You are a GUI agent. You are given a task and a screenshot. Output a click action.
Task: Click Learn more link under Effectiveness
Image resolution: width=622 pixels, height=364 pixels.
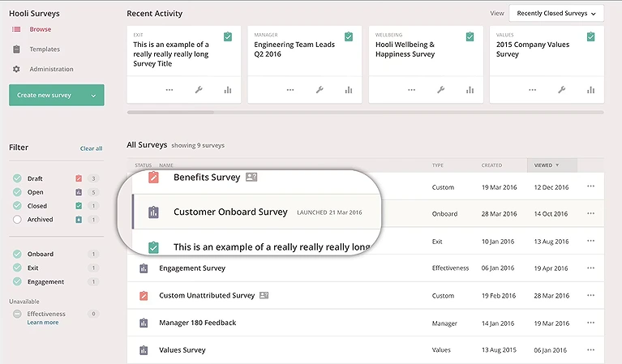pos(43,323)
